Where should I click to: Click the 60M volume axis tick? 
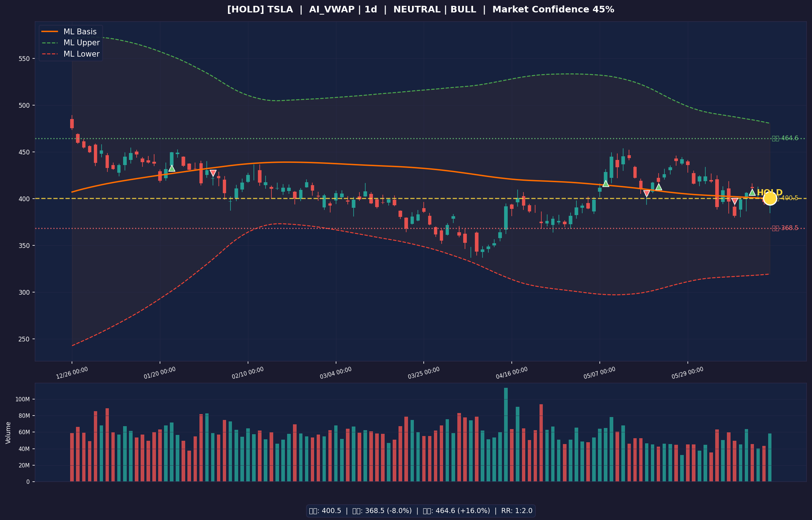tap(24, 432)
